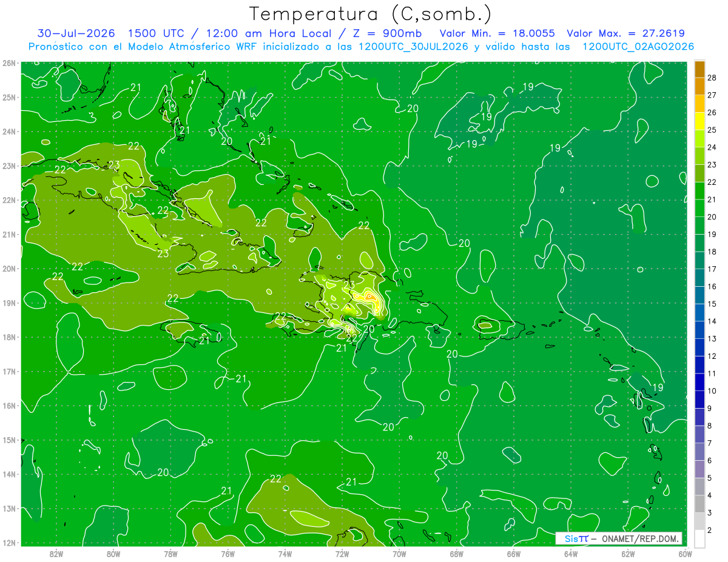The width and height of the screenshot is (728, 562).
Task: Click the '20N' latitude label
Action: coord(8,269)
